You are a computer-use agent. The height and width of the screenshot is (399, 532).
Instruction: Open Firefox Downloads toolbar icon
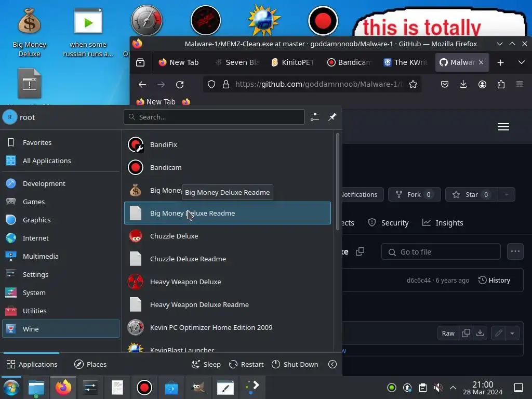[x=463, y=84]
